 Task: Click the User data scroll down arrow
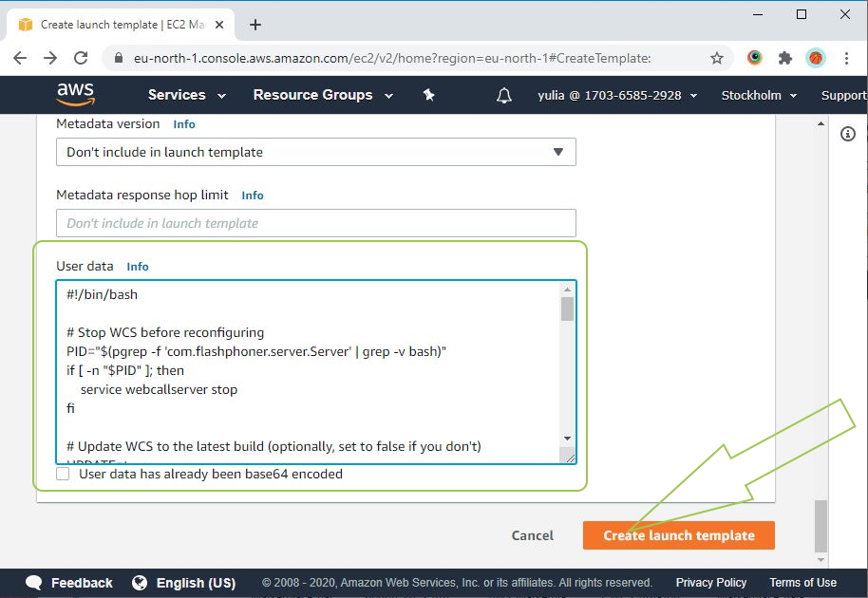[x=567, y=439]
